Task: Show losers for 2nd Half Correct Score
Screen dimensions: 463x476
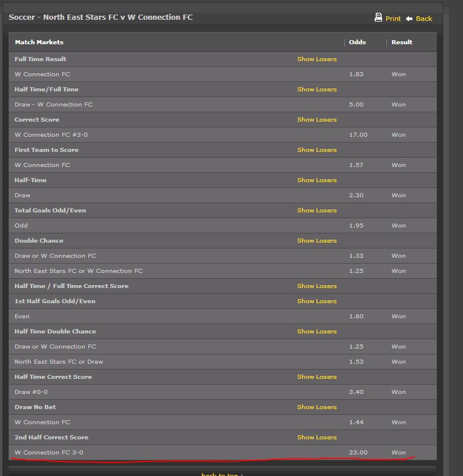Action: 317,438
